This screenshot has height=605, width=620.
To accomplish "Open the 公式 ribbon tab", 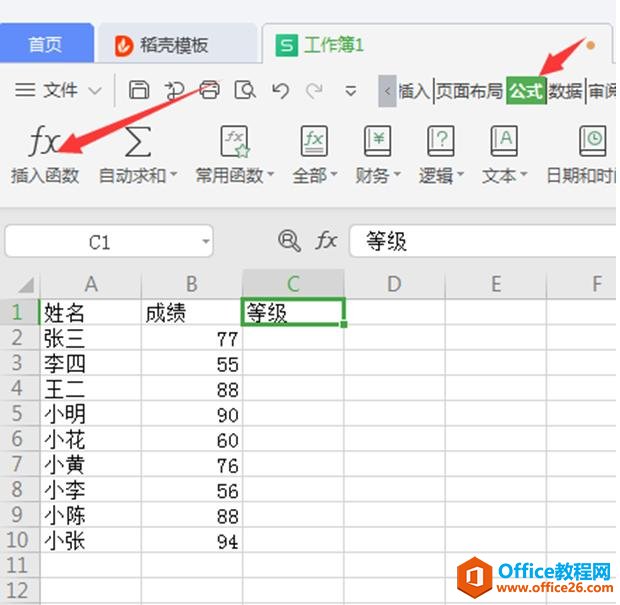I will [x=526, y=91].
